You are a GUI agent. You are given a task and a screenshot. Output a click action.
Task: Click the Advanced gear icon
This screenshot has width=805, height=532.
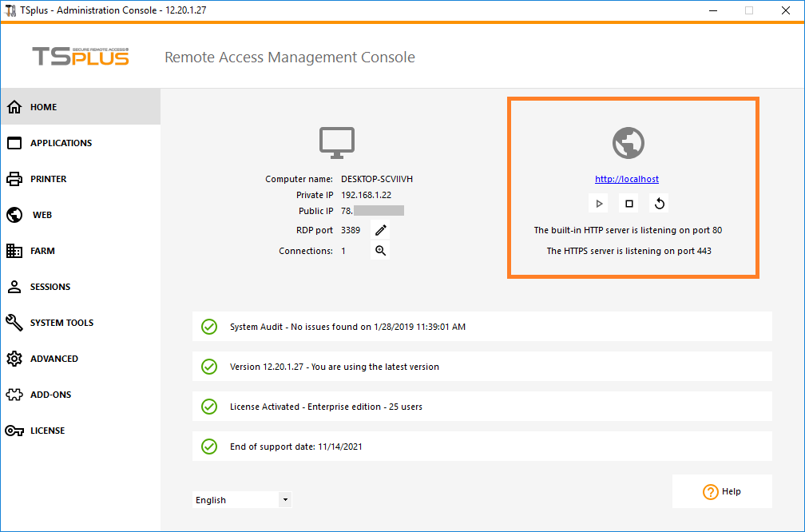pyautogui.click(x=14, y=359)
